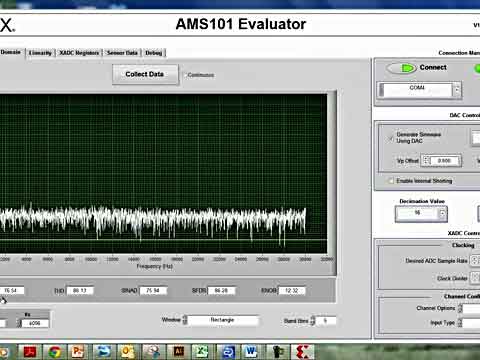Adjust the Decimation Value stepper arrows

click(442, 213)
